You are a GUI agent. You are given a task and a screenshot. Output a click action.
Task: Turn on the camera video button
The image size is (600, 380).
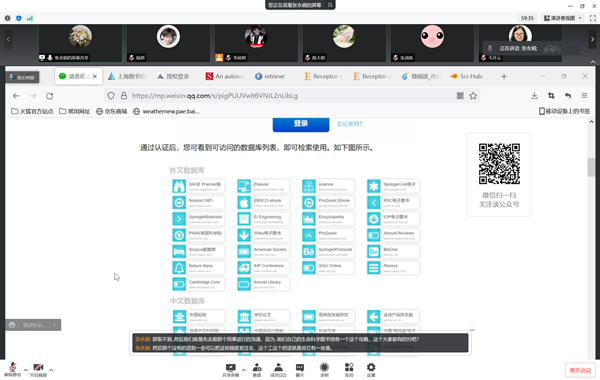click(38, 369)
